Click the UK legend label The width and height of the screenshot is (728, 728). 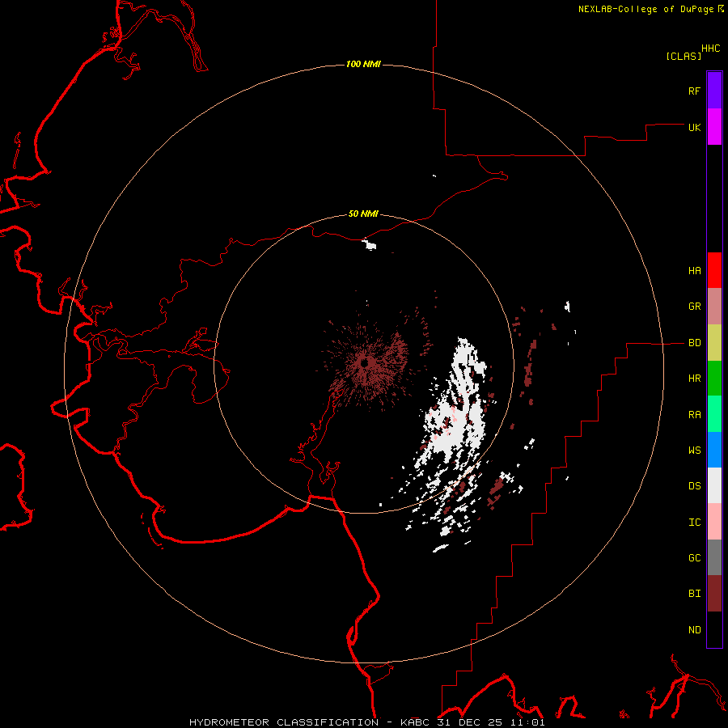(x=694, y=127)
